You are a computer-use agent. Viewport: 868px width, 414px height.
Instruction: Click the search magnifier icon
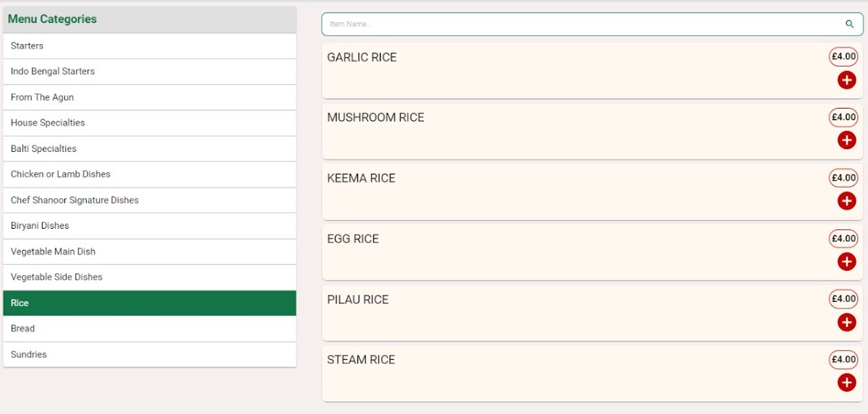[x=850, y=24]
